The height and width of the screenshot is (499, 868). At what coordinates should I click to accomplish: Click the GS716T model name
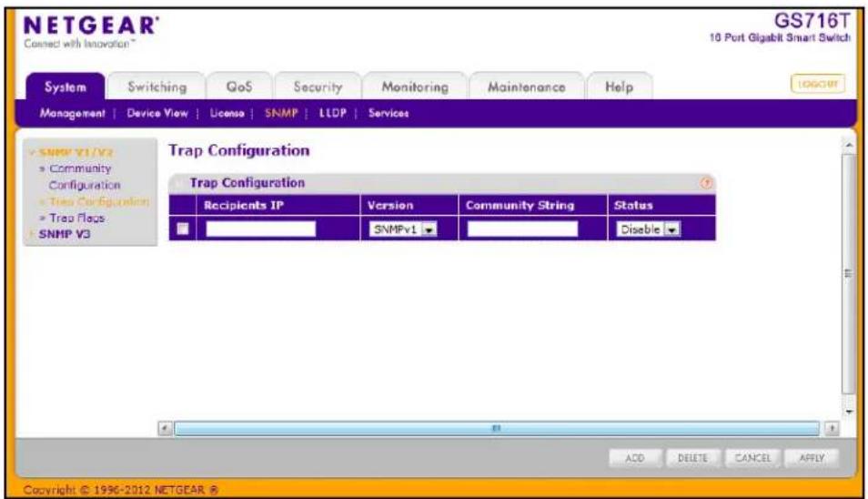pos(811,21)
